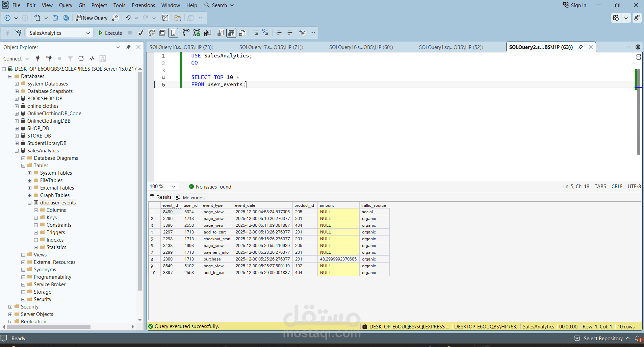644x347 pixels.
Task: Click the Save file icon
Action: point(55,18)
